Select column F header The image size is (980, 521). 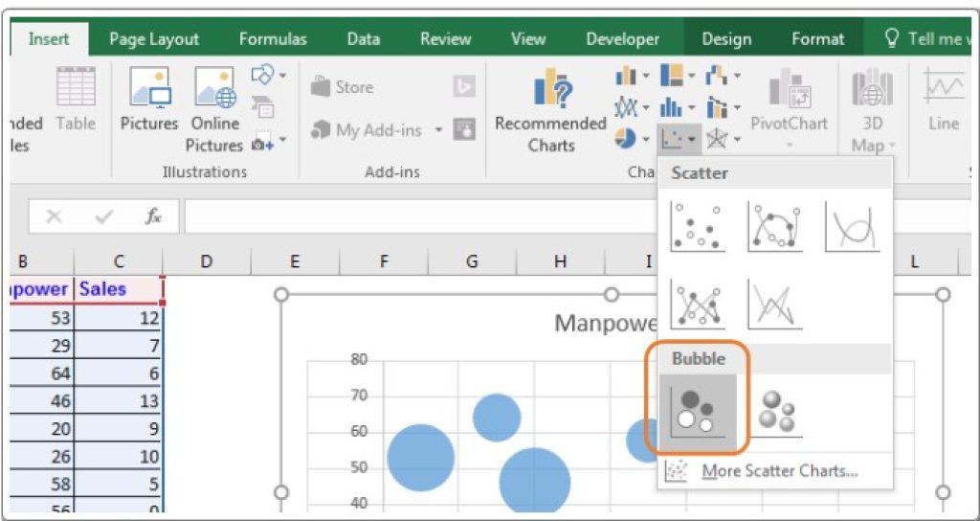pyautogui.click(x=384, y=262)
